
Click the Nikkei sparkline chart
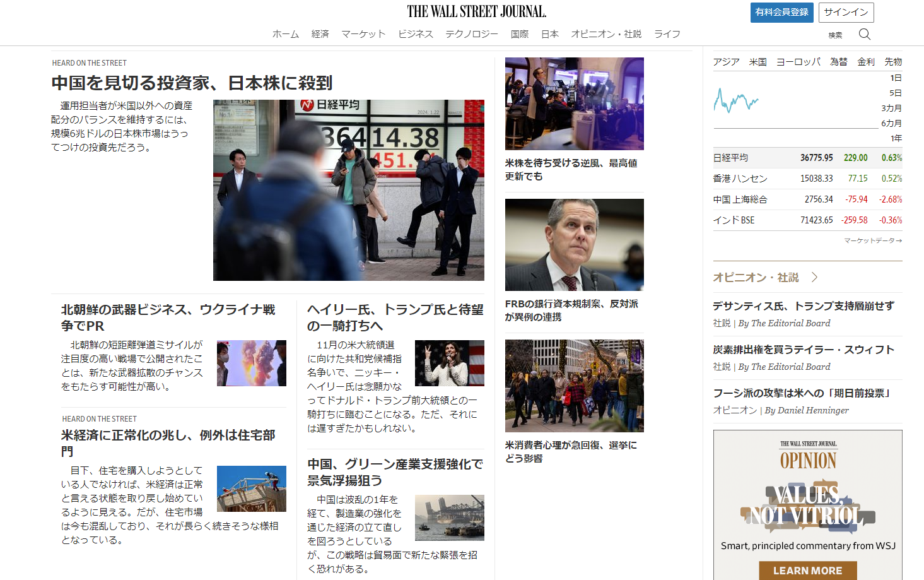tap(736, 101)
